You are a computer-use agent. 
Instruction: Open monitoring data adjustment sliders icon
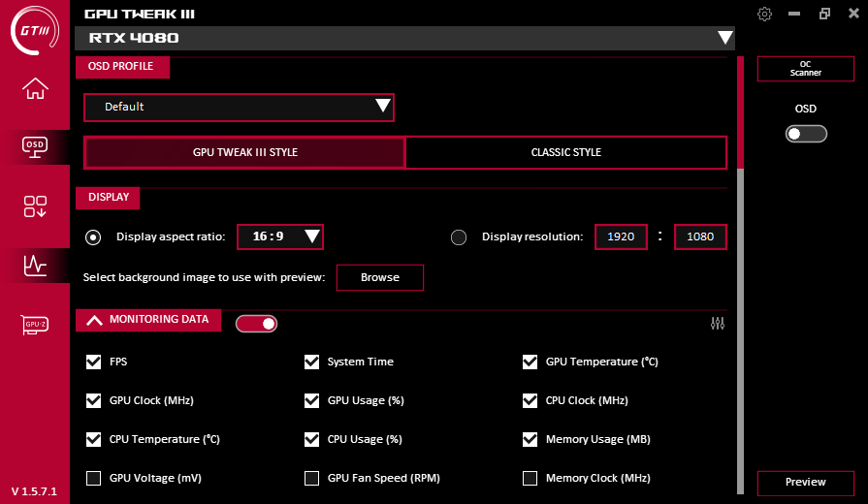coord(718,323)
